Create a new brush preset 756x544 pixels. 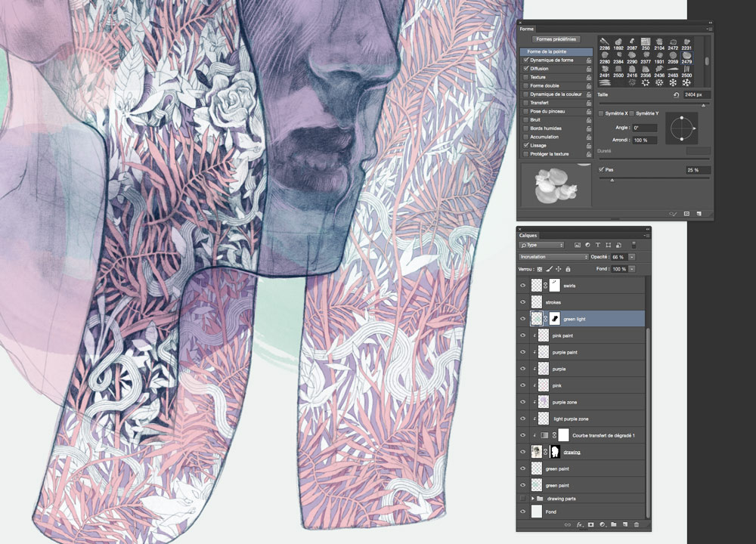click(699, 214)
